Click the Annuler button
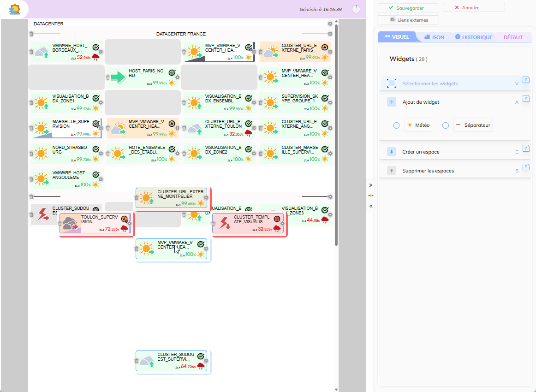This screenshot has height=392, width=536. (473, 8)
